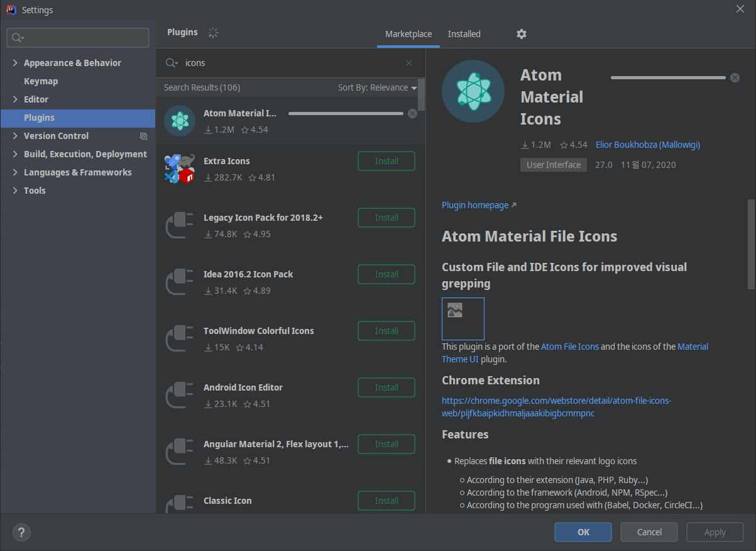This screenshot has height=551, width=756.
Task: Open the Material Theme UI link
Action: point(575,353)
